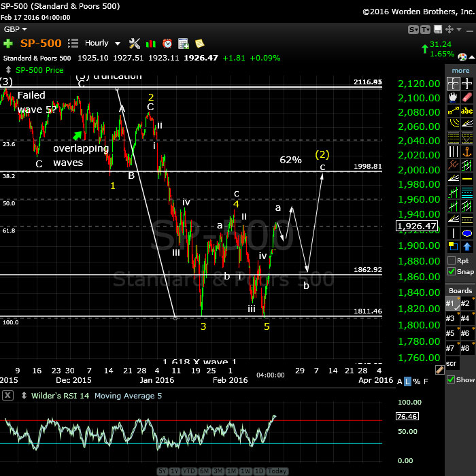Open chart settings wrench and screwdriver icon
476x476 pixels.
click(134, 44)
